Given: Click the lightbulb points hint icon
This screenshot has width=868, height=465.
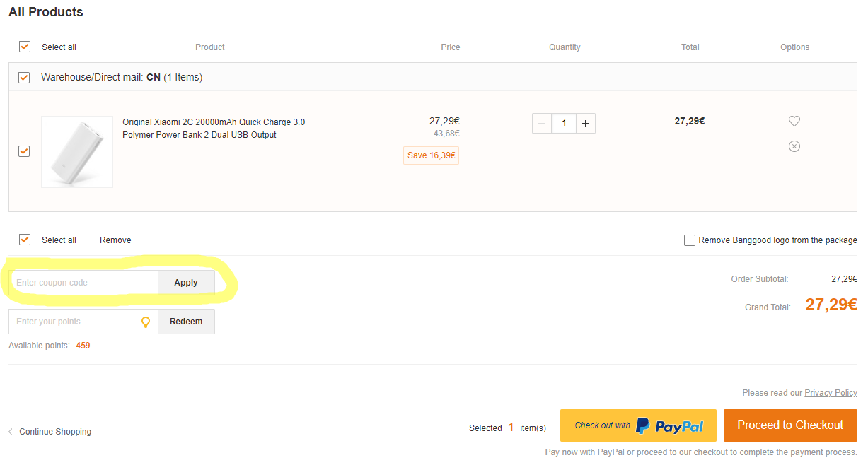Looking at the screenshot, I should click(146, 322).
